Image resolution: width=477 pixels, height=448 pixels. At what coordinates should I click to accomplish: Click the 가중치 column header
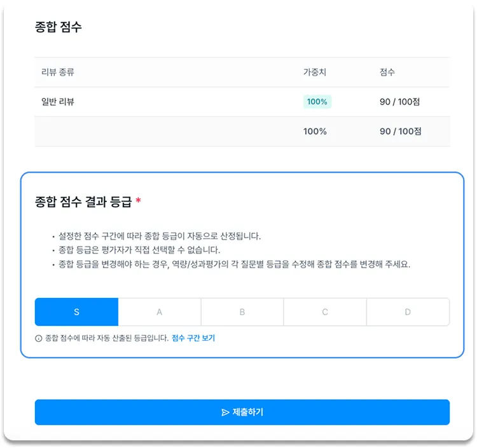point(315,72)
